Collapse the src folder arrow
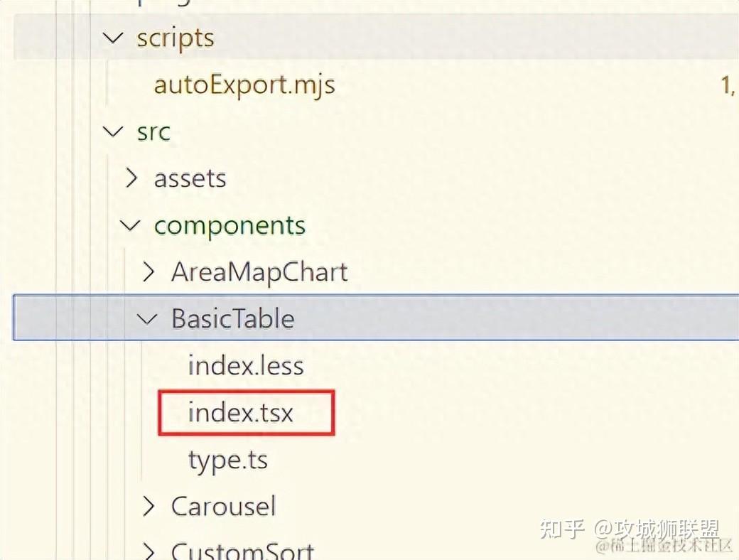The image size is (739, 560). pos(113,131)
